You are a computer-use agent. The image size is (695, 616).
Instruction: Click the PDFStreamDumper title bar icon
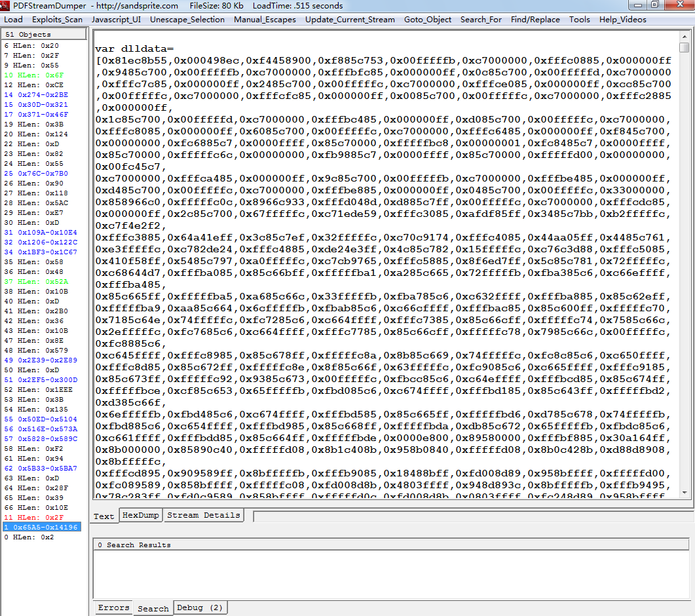pos(5,6)
